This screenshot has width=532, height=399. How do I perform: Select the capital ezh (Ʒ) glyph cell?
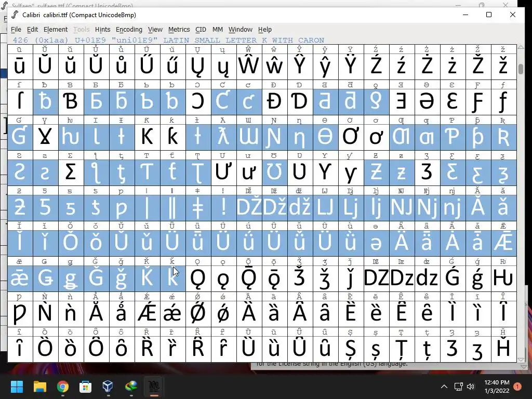click(427, 172)
